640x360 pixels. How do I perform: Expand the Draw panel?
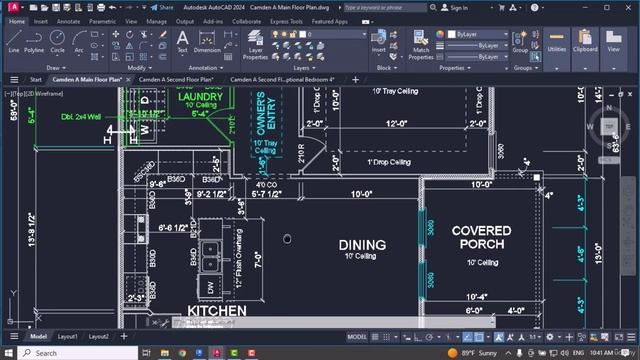click(56, 68)
